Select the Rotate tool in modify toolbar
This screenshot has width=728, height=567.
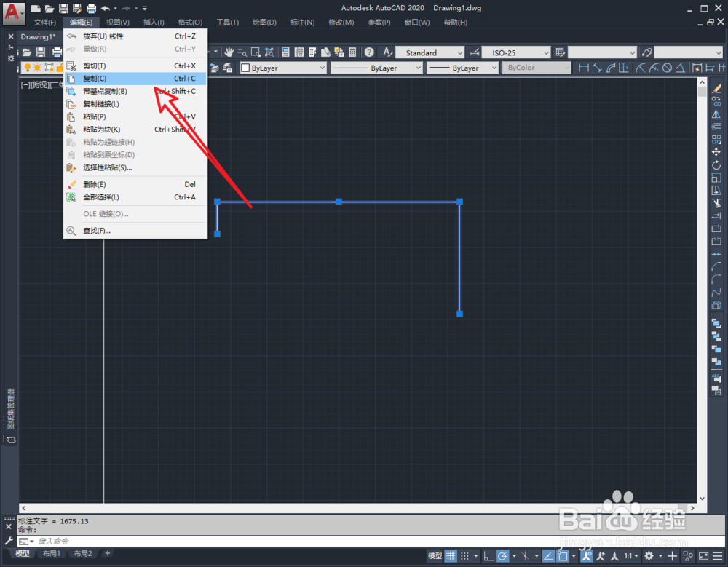pyautogui.click(x=716, y=164)
